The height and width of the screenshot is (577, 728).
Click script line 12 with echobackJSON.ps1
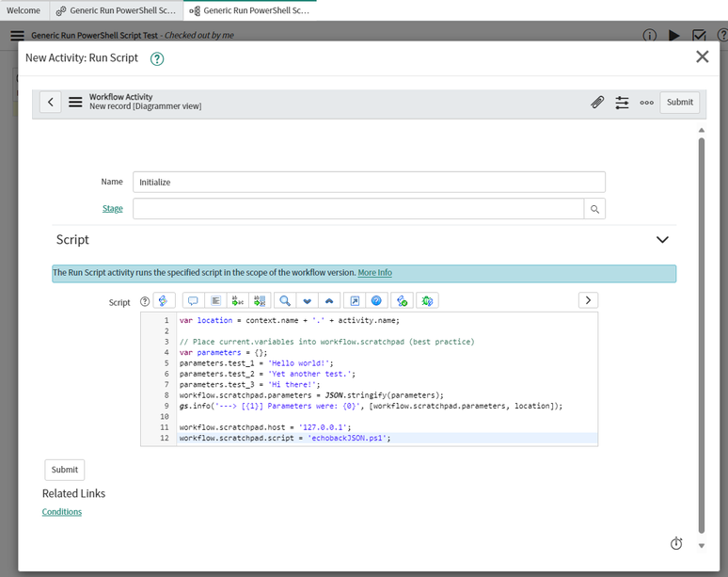pyautogui.click(x=387, y=438)
